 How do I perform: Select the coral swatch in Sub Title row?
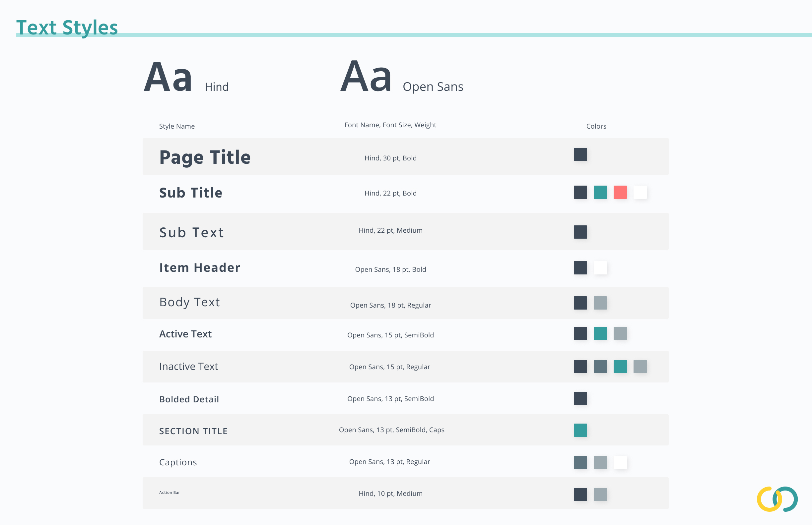point(620,192)
